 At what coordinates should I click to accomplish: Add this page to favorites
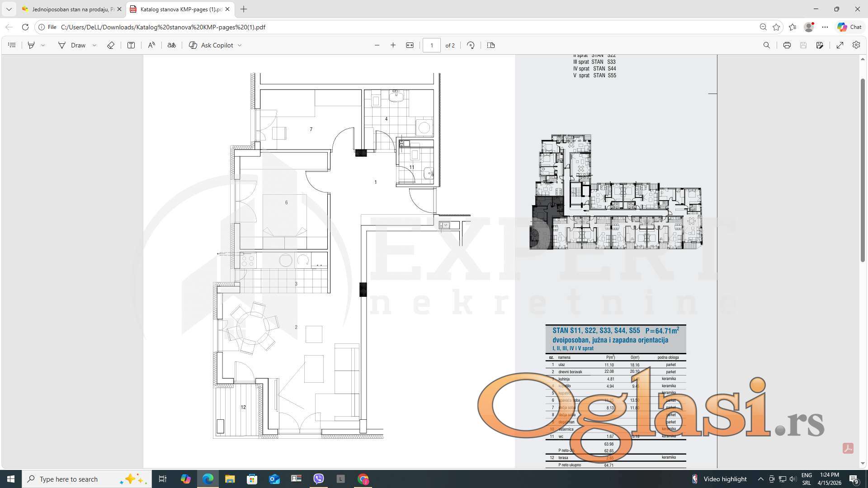pos(776,27)
